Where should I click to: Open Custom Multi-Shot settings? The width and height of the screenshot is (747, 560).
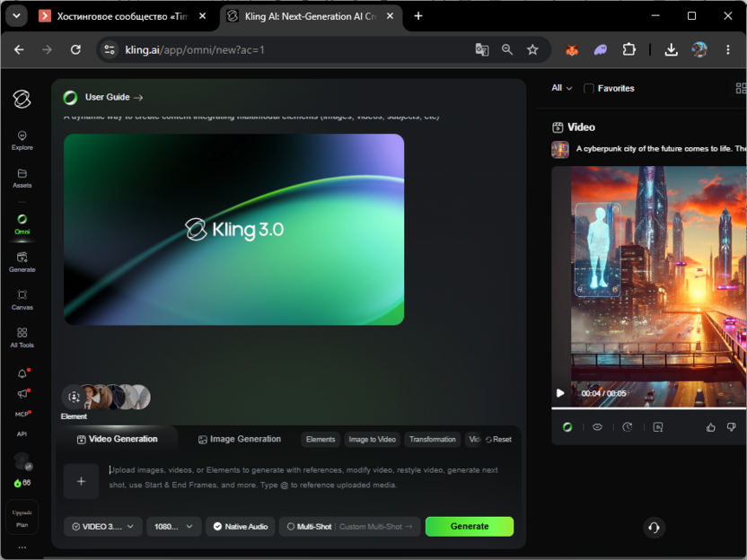pyautogui.click(x=375, y=527)
